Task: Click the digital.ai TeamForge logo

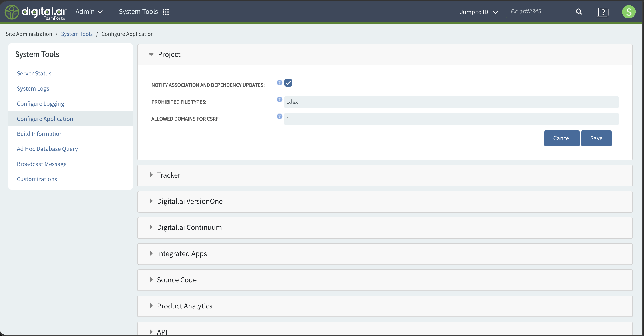Action: [35, 12]
